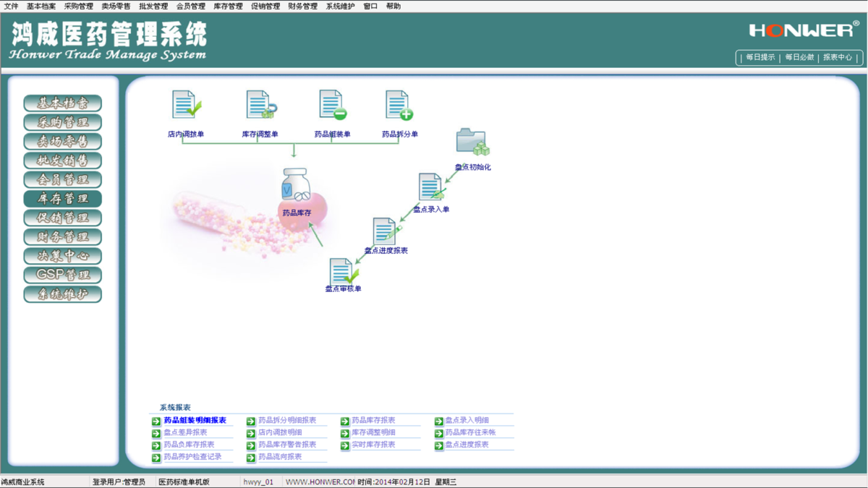The width and height of the screenshot is (868, 488).
Task: Click 医药标准单机版 in the status bar
Action: pyautogui.click(x=184, y=482)
